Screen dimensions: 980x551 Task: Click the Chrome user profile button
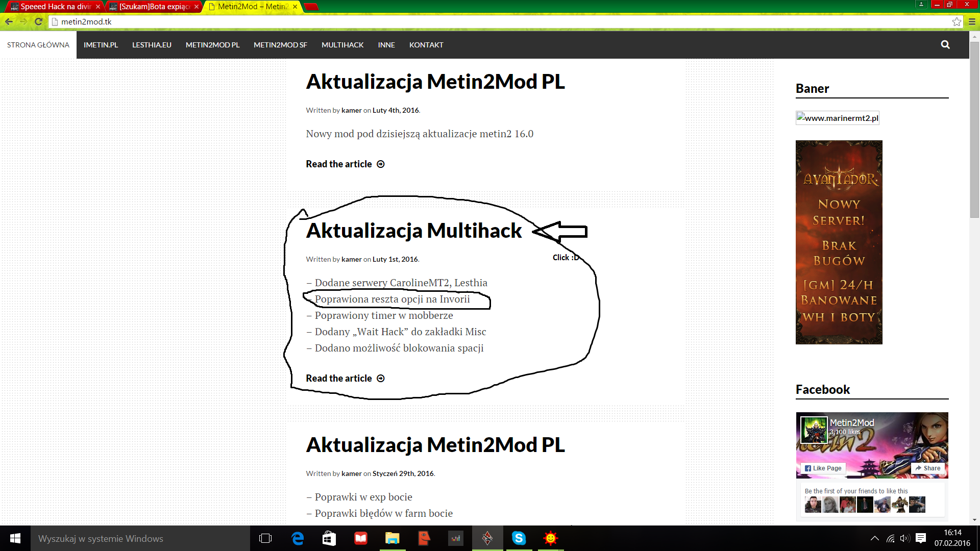(921, 4)
